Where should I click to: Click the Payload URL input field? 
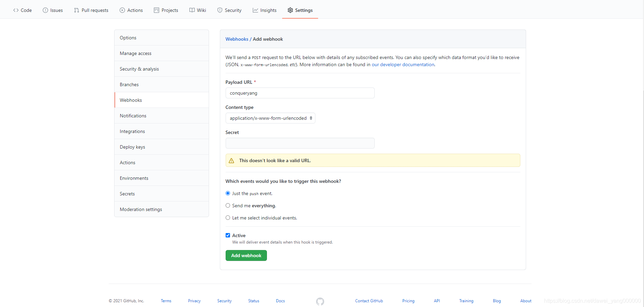coord(300,93)
